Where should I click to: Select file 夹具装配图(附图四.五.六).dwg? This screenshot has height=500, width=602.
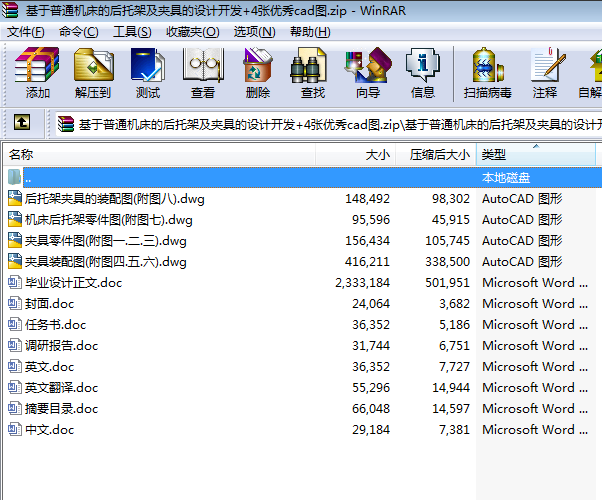(x=106, y=262)
